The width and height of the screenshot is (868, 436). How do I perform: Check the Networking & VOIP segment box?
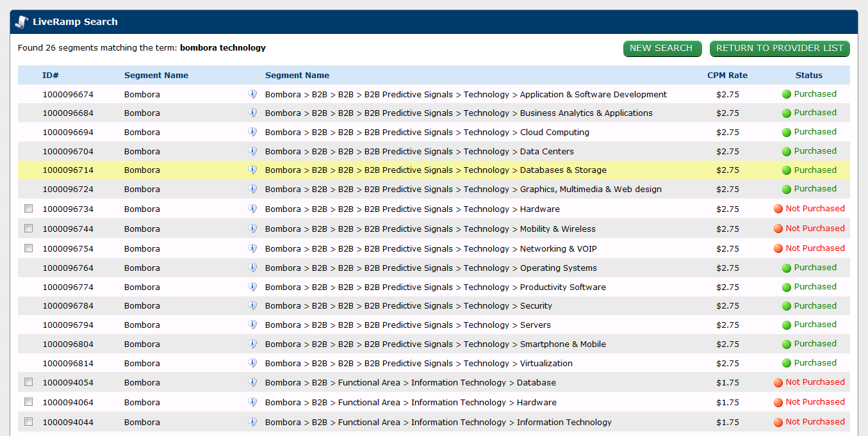(x=28, y=248)
